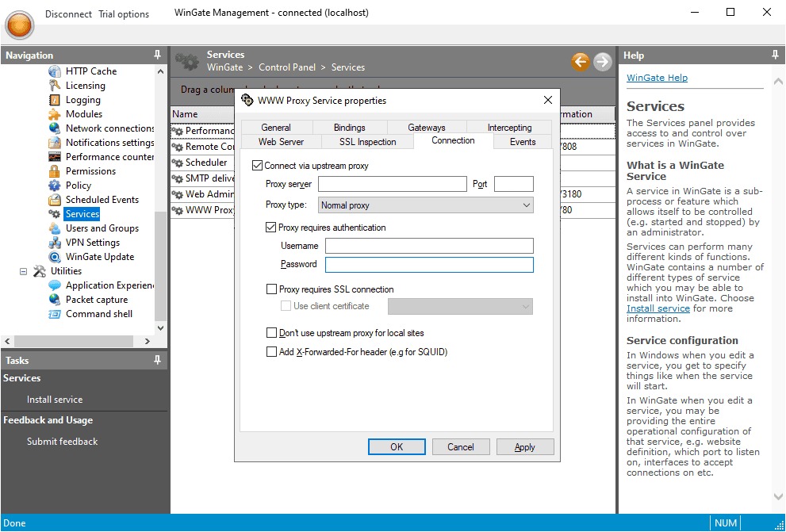
Task: Open HTTP Cache icon in Navigation
Action: tap(54, 71)
